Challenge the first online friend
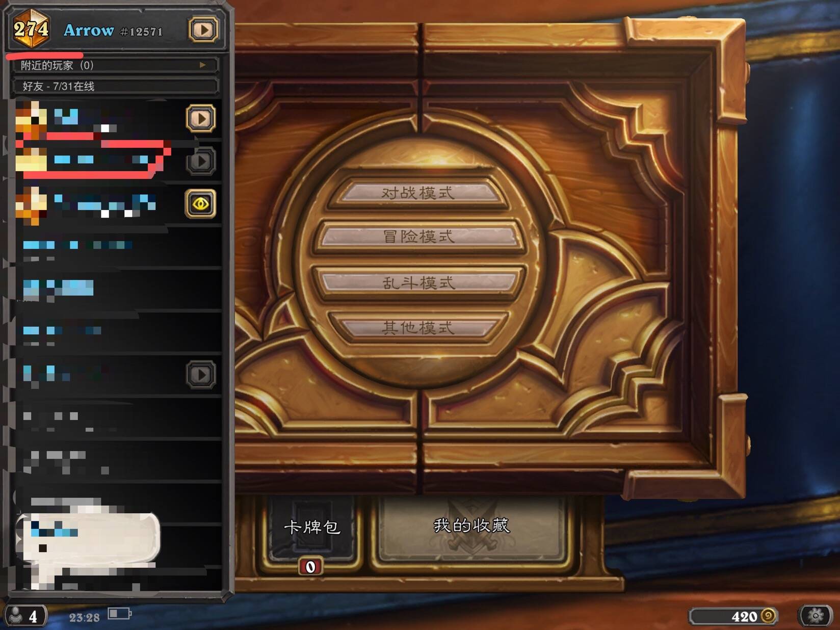Viewport: 840px width, 630px height. 201,119
